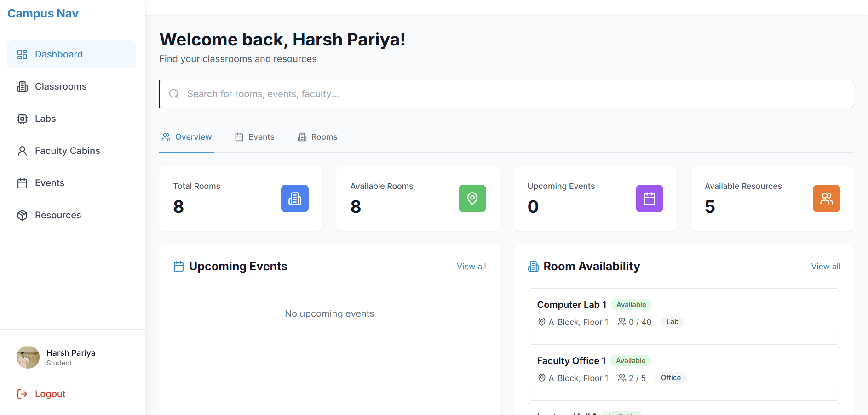Switch to the Rooms tab
Screen dimensions: 868x415
[x=317, y=137]
